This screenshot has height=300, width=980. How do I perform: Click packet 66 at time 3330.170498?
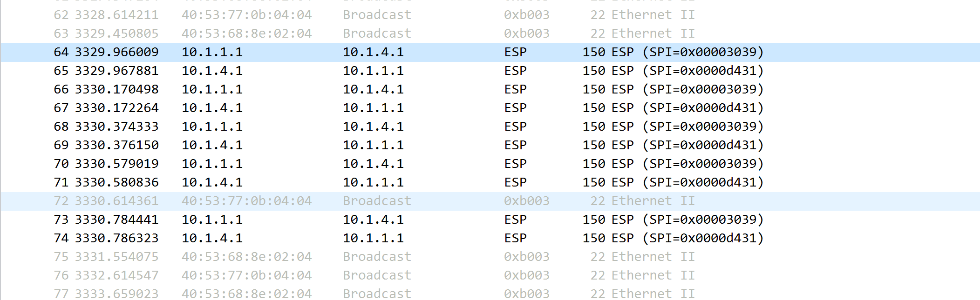coord(116,89)
